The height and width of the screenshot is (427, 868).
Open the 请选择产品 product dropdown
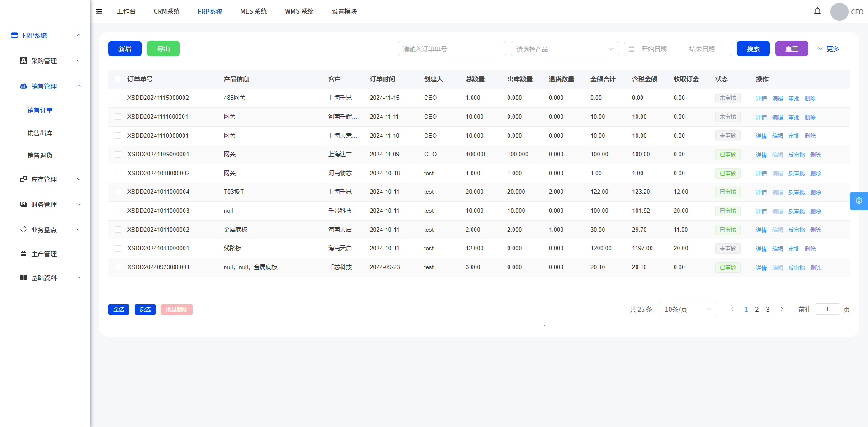pyautogui.click(x=565, y=49)
